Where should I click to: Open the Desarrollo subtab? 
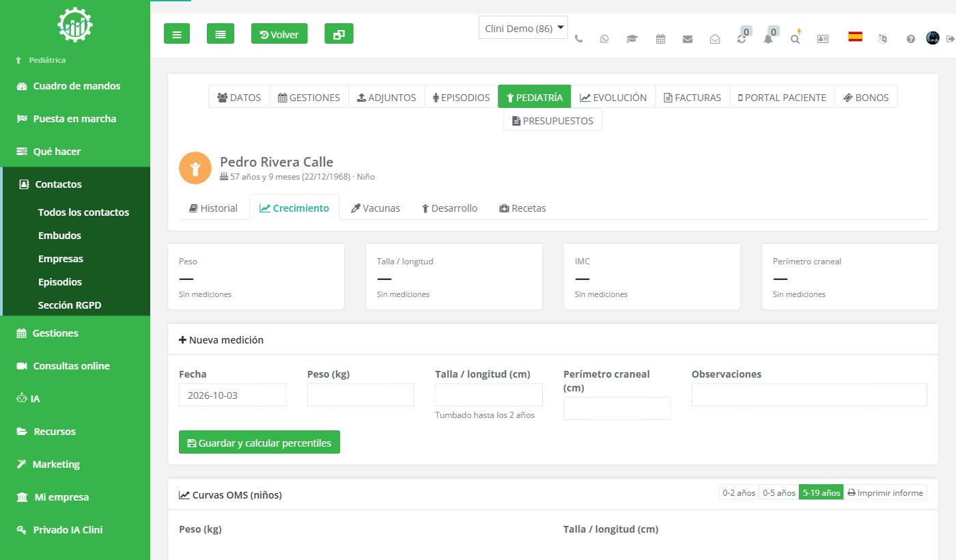pyautogui.click(x=449, y=208)
